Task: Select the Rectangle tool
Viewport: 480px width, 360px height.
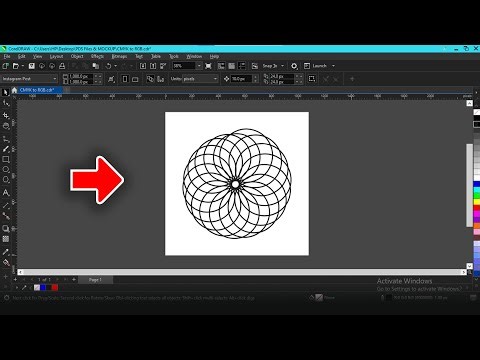Action: coord(6,159)
